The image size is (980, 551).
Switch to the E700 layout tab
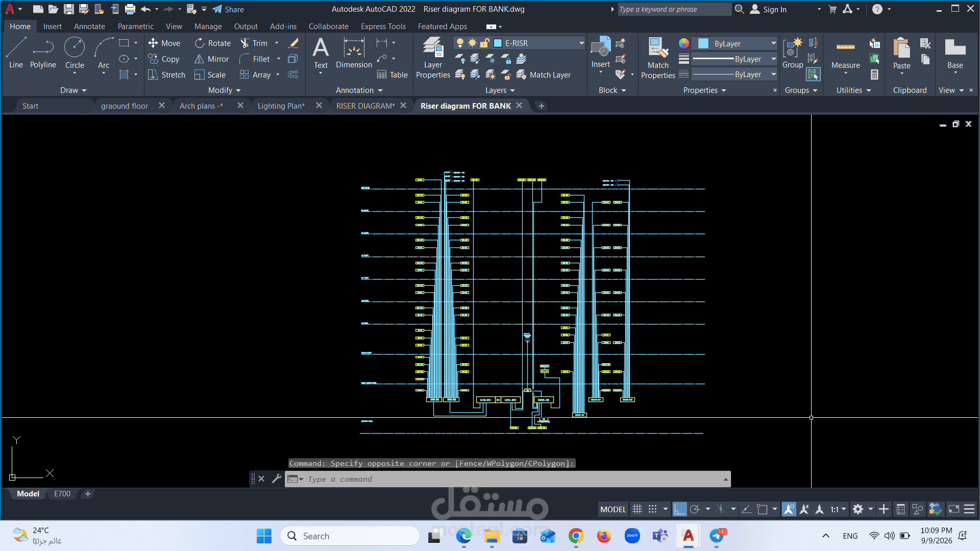(62, 494)
